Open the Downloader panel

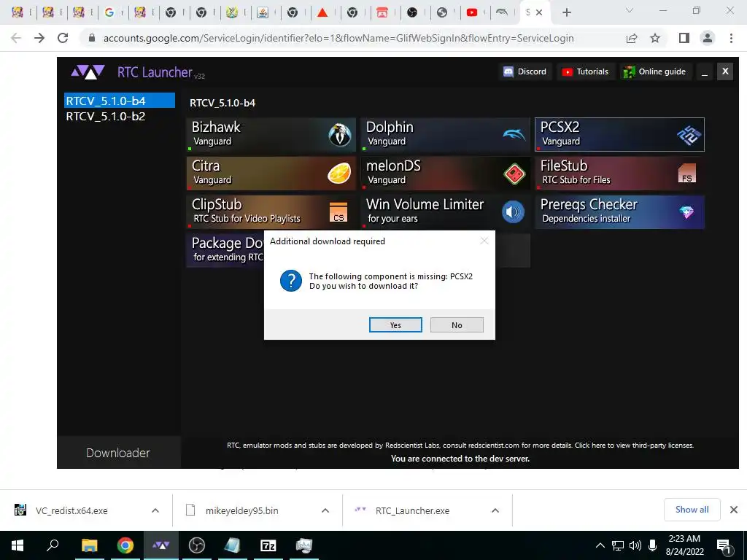tap(118, 452)
